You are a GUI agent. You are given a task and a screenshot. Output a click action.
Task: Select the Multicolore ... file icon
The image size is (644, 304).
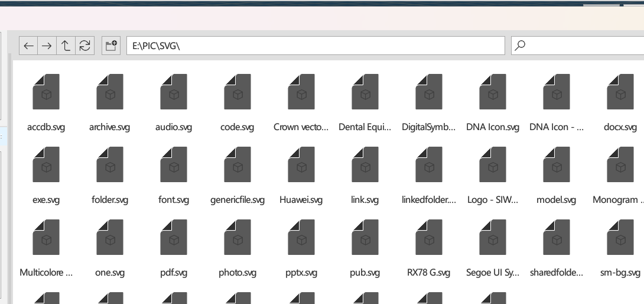[x=46, y=237]
